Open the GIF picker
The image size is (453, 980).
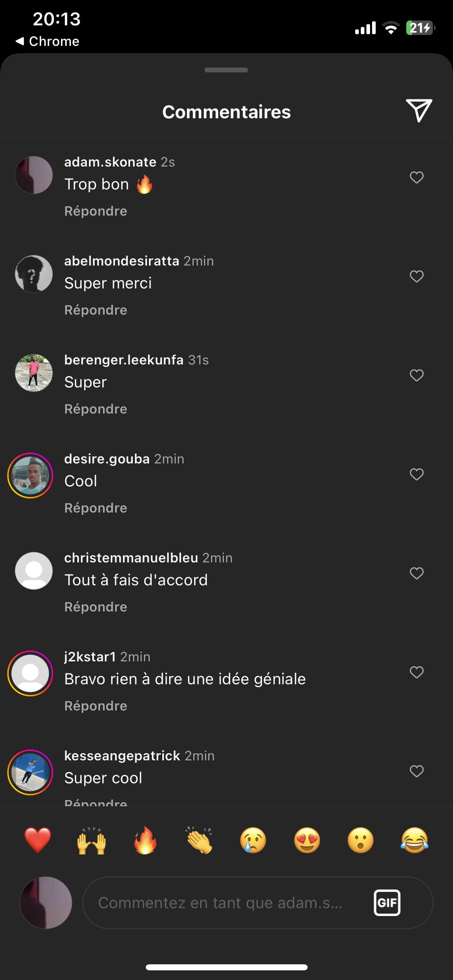pos(387,903)
